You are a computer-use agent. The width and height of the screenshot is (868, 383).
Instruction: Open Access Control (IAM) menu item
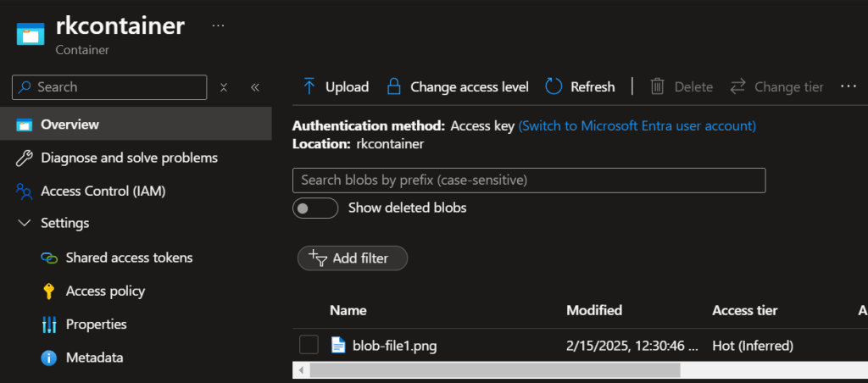click(103, 191)
